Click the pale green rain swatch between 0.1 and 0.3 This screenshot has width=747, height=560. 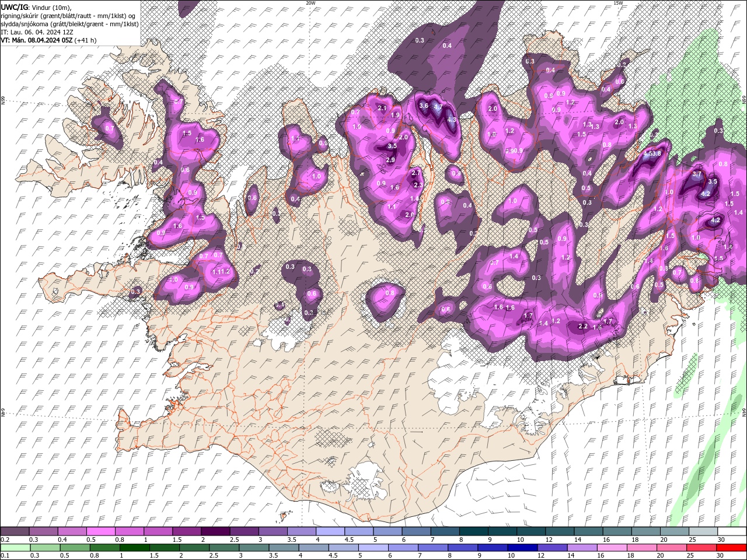click(15, 548)
